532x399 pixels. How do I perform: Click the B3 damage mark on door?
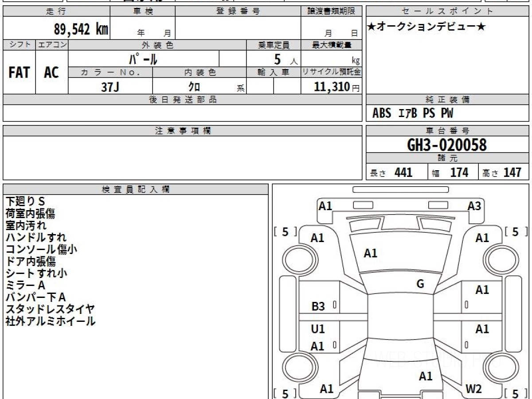[x=318, y=306]
